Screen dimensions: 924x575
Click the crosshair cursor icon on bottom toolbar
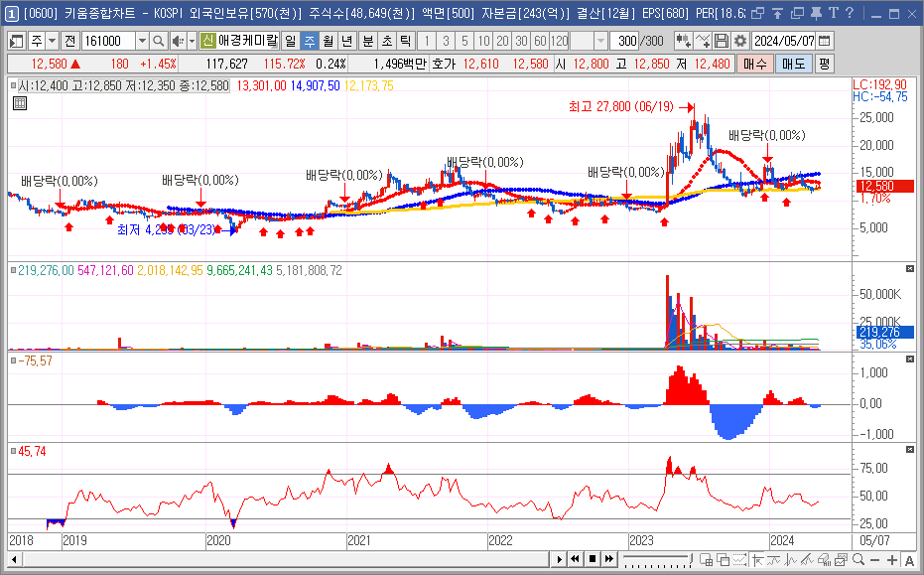(x=758, y=559)
